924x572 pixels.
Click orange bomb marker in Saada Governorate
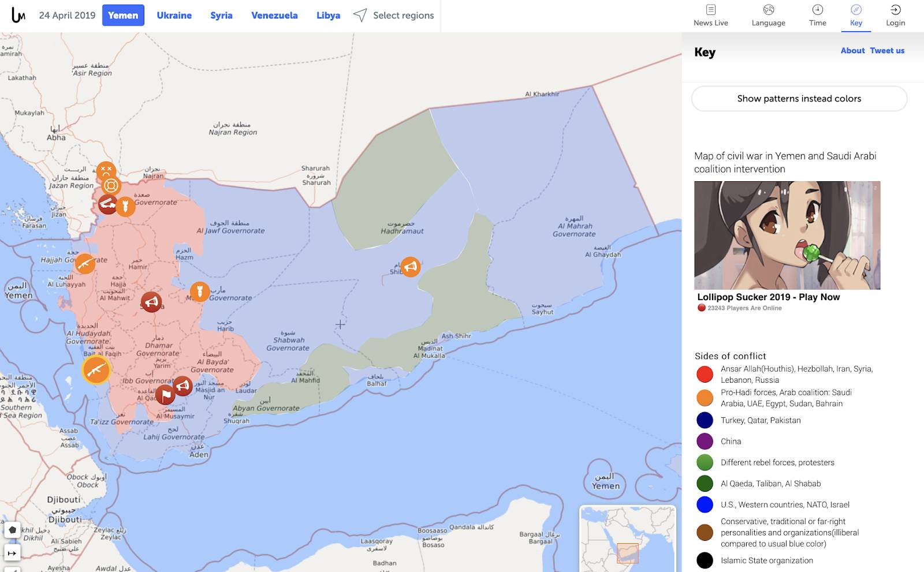[x=125, y=206]
